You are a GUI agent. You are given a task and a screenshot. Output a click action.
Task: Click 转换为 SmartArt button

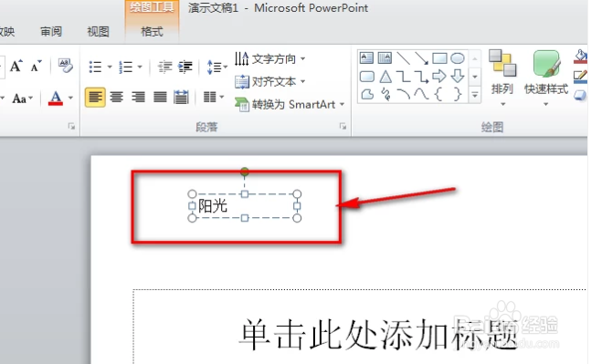[x=290, y=104]
